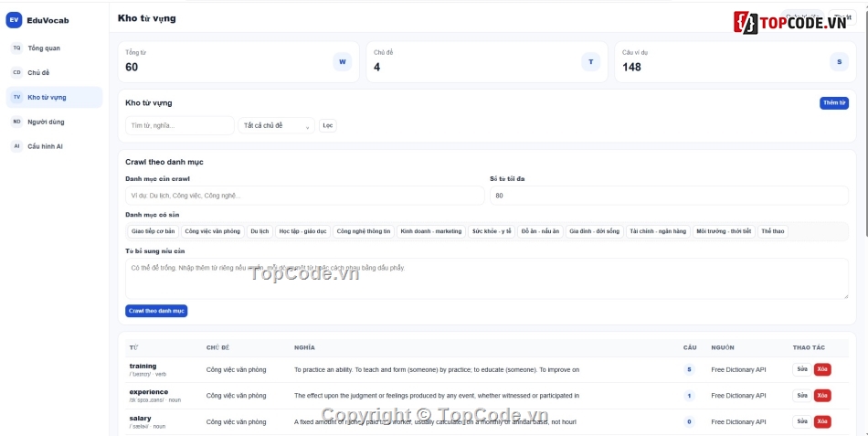Click the Thêm từ button

tap(833, 103)
